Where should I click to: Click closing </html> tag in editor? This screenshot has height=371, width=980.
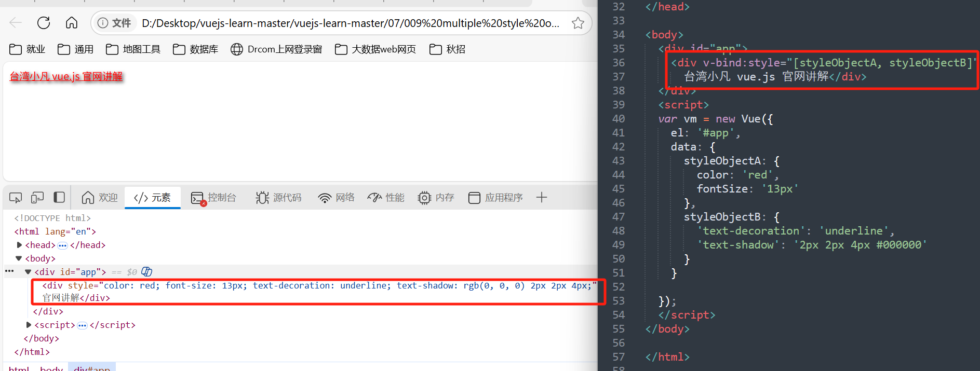667,357
